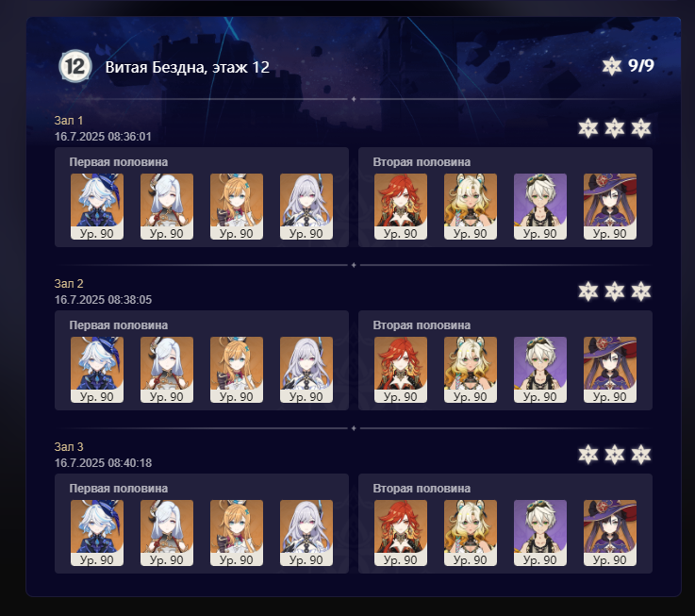Click the third star of Зал 2
Screen dimensions: 695x616
pos(641,291)
